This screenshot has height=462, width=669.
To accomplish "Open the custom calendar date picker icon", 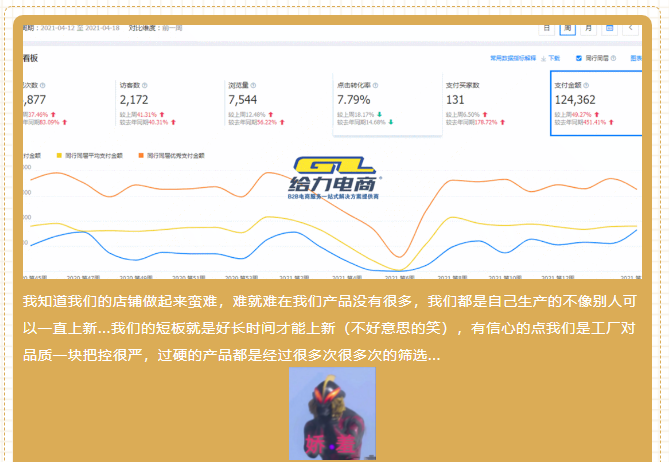I will (610, 28).
